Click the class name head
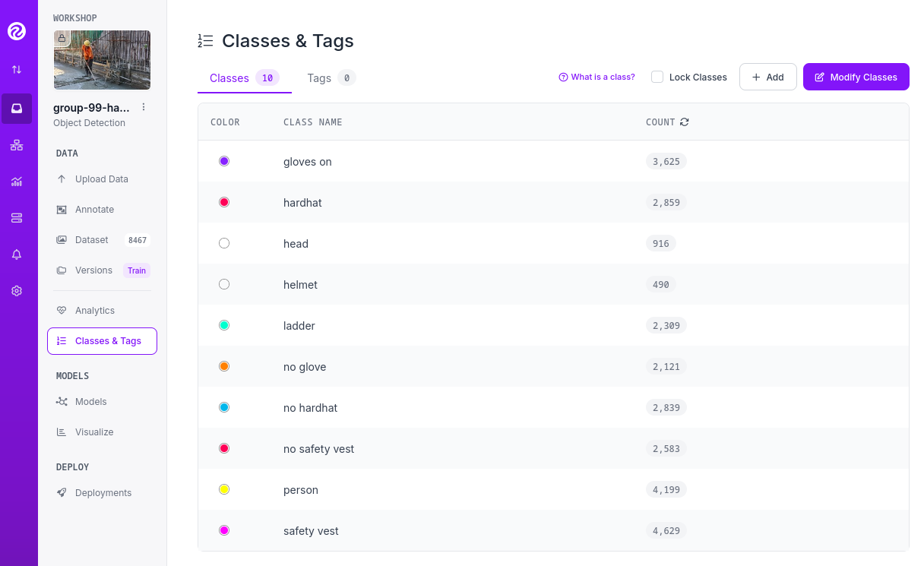Image resolution: width=924 pixels, height=566 pixels. [296, 244]
